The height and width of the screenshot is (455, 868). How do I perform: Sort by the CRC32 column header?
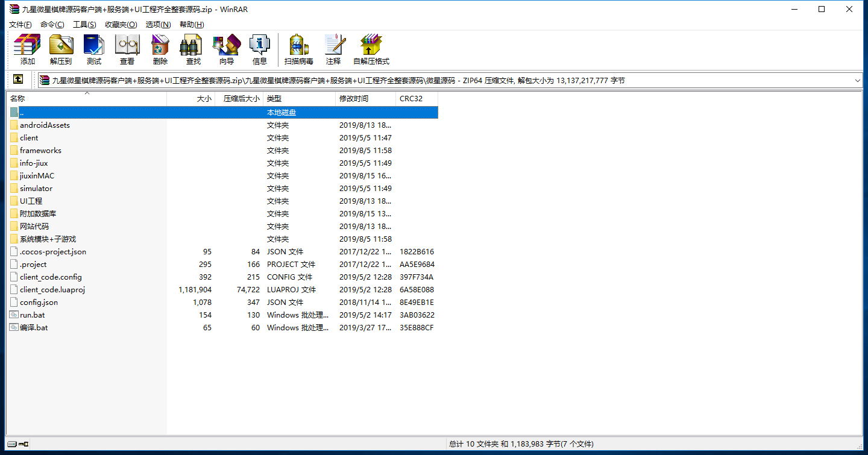point(417,98)
